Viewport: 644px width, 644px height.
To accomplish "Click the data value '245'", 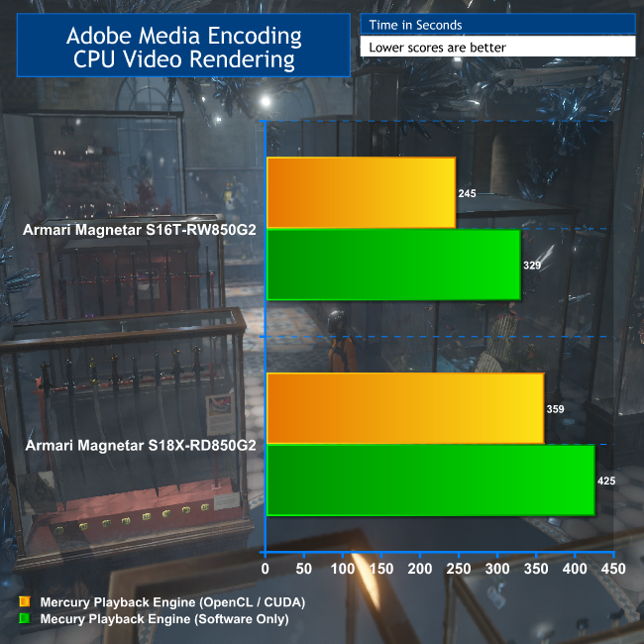I will (x=467, y=193).
